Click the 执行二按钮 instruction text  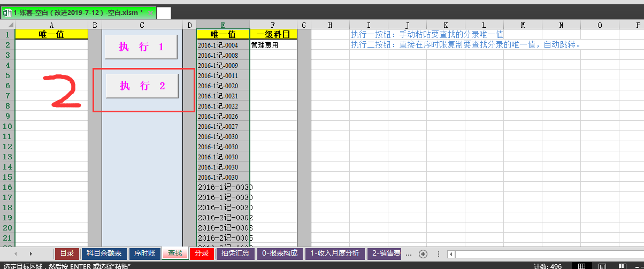click(x=466, y=45)
